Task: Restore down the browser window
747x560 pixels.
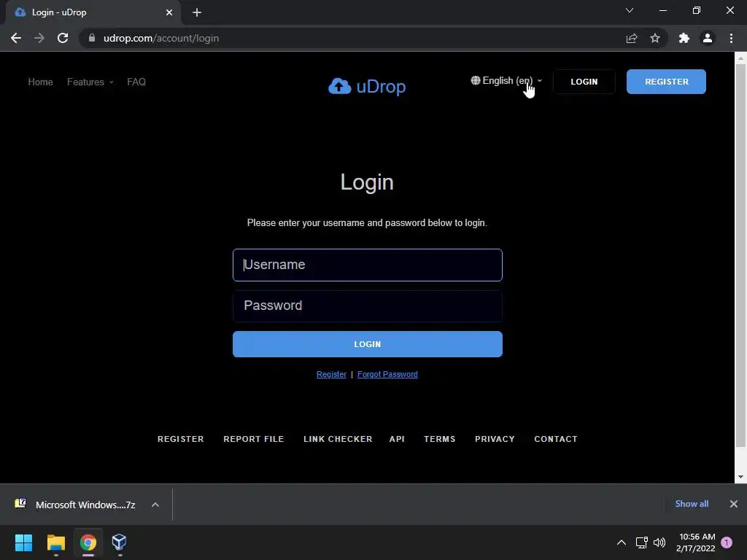Action: [697, 10]
